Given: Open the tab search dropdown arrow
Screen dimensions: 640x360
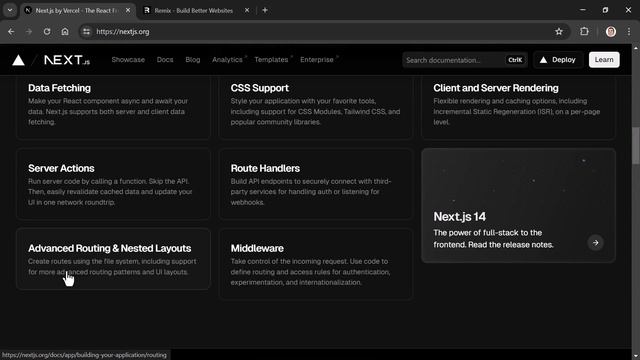Looking at the screenshot, I should coord(10,10).
